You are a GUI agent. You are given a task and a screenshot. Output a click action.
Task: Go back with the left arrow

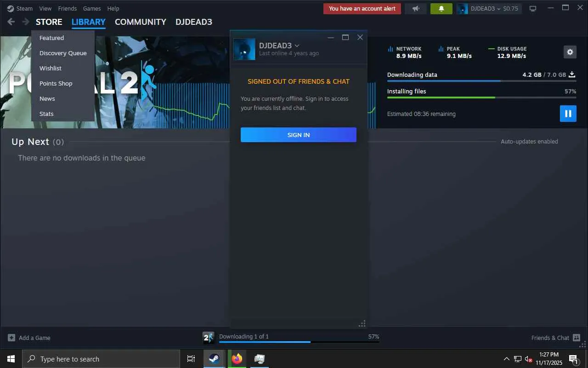click(x=11, y=22)
